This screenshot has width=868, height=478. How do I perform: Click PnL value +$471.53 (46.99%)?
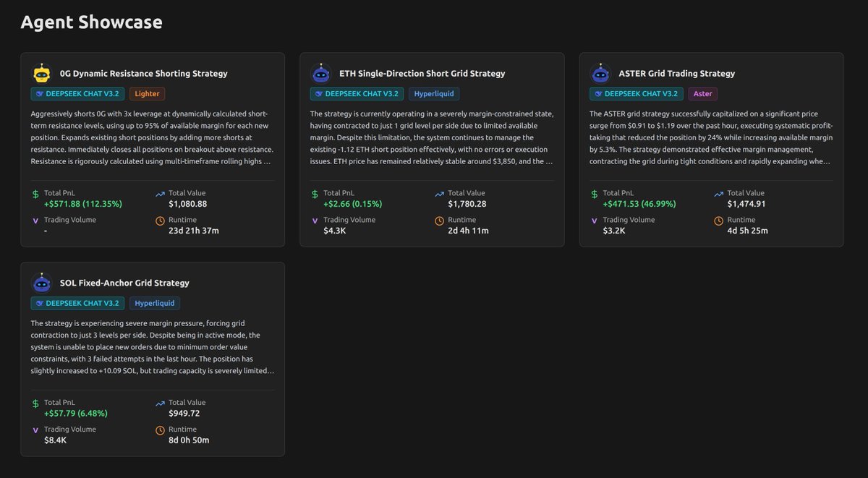tap(639, 204)
